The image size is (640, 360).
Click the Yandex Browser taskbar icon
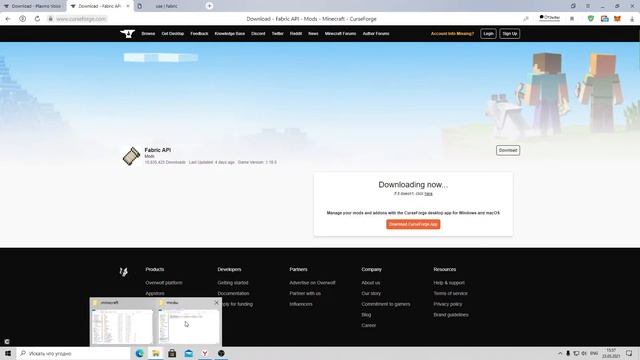(x=205, y=353)
